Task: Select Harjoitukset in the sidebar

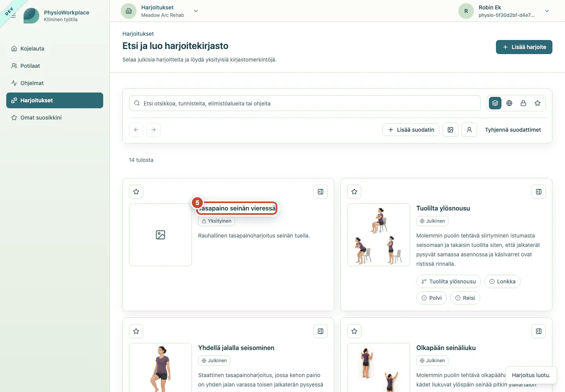Action: pos(55,100)
